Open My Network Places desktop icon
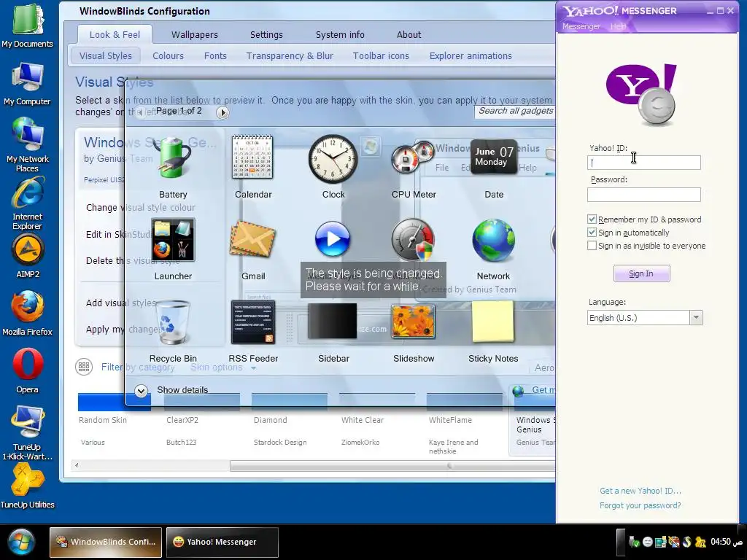The image size is (747, 560). (x=27, y=145)
